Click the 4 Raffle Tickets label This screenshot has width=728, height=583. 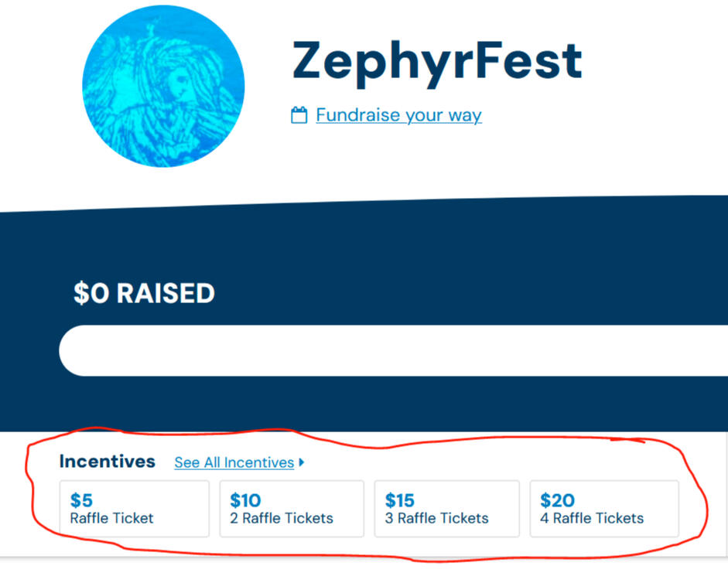tap(592, 518)
